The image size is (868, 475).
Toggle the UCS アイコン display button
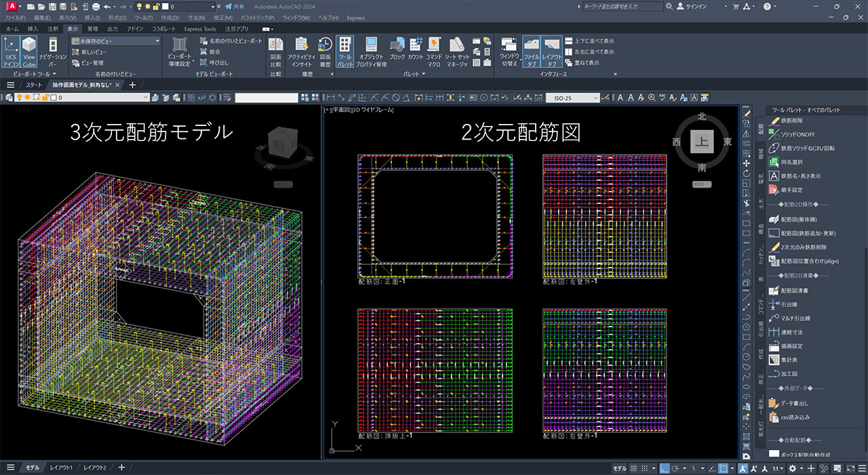point(10,52)
